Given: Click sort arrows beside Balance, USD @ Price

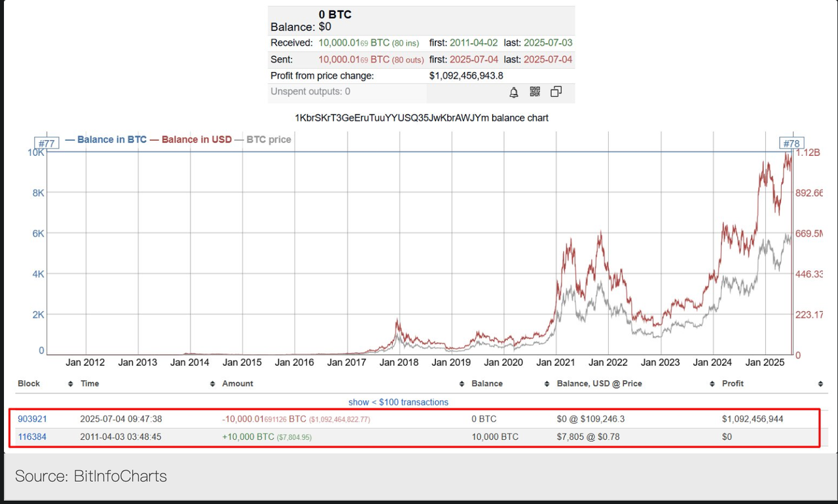Looking at the screenshot, I should (x=712, y=384).
